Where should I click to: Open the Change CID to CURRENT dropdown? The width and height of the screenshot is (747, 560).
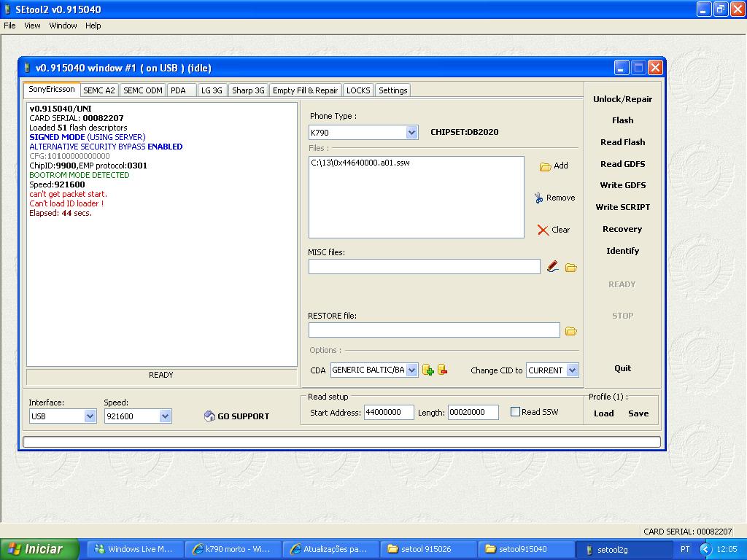pos(573,370)
